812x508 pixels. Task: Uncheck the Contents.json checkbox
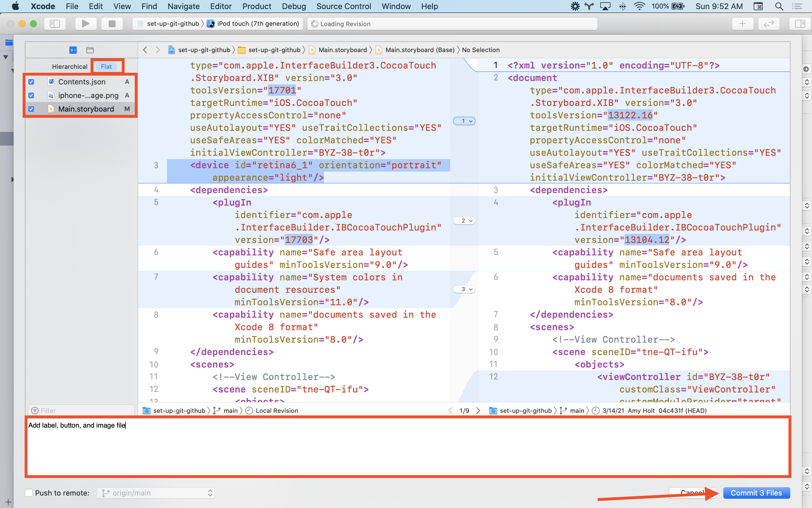pos(31,82)
